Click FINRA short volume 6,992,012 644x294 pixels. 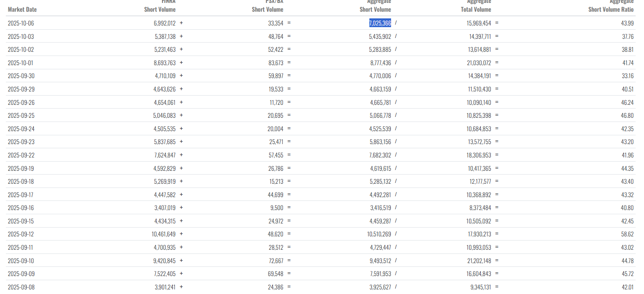click(x=165, y=23)
